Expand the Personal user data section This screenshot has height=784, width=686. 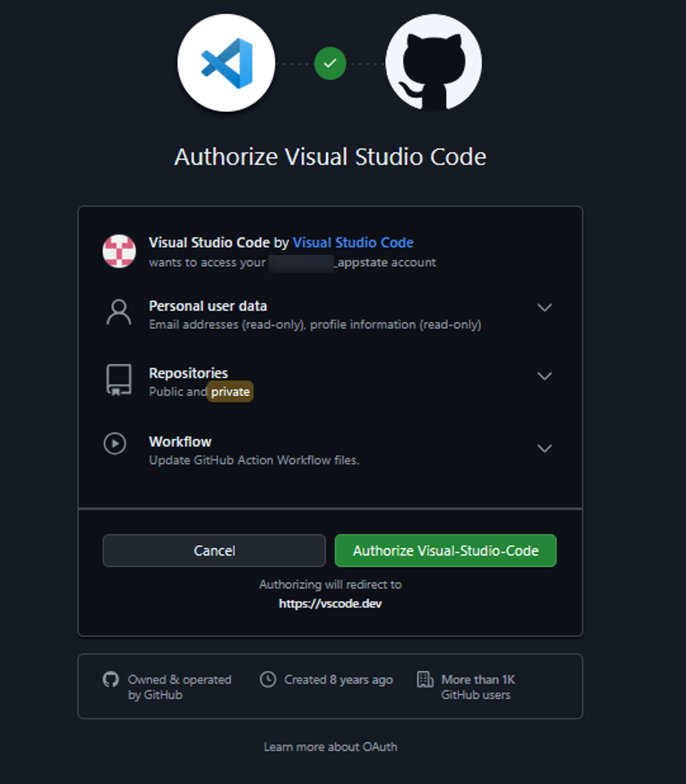(545, 307)
